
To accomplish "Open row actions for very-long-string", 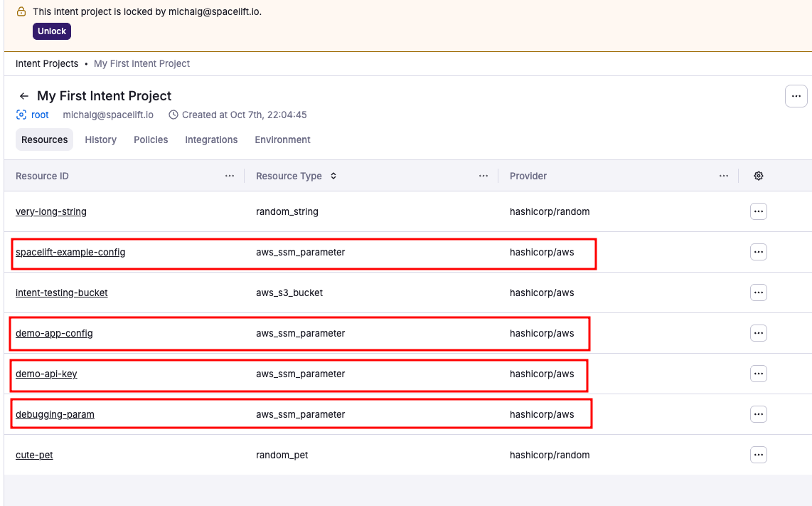I will point(759,211).
